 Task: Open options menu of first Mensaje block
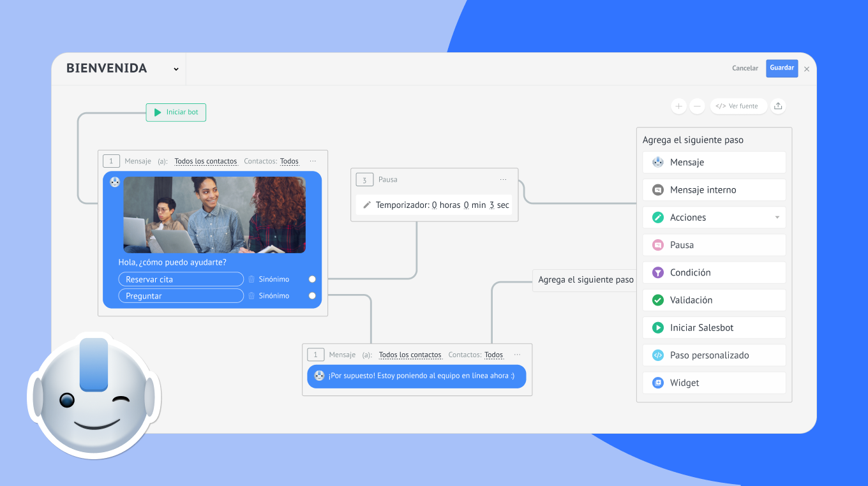[x=313, y=161]
